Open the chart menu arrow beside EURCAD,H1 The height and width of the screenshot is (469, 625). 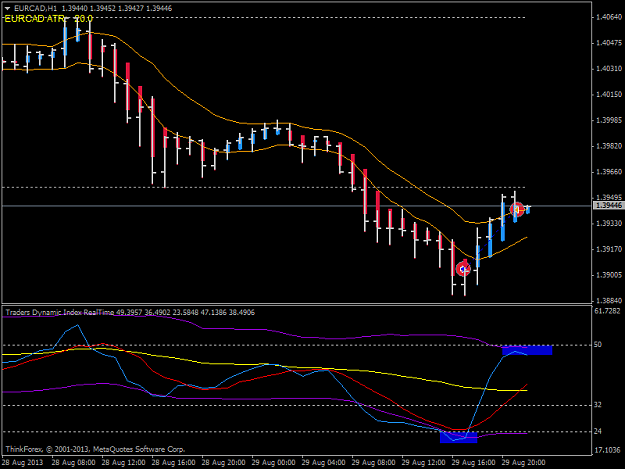(x=7, y=8)
